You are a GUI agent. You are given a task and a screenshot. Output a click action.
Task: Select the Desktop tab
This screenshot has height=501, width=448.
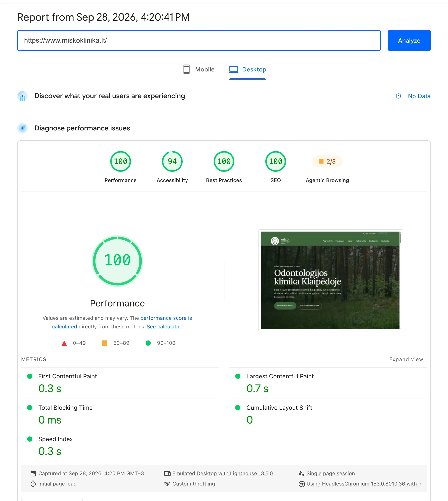[247, 69]
